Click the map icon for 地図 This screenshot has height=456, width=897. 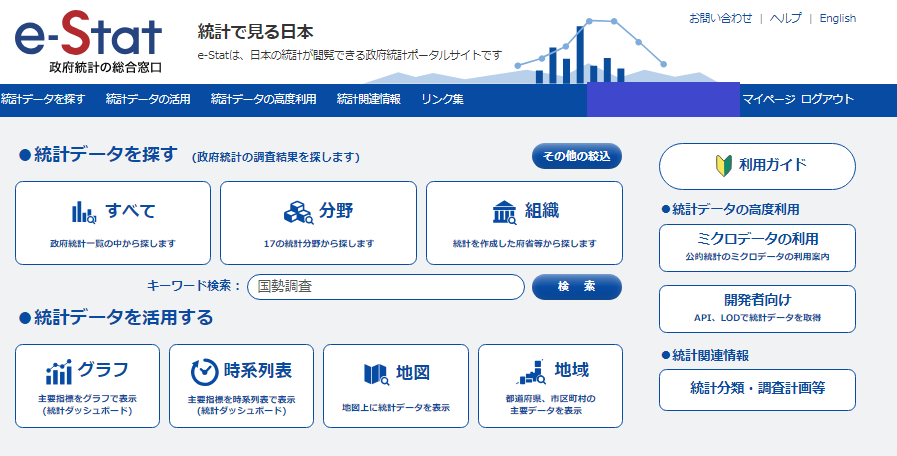375,373
